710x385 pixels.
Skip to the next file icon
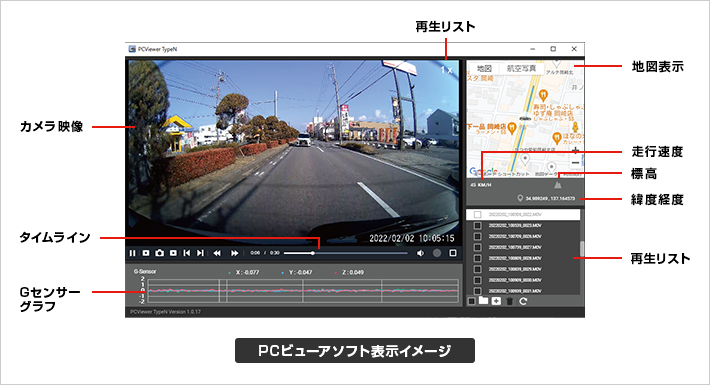200,253
